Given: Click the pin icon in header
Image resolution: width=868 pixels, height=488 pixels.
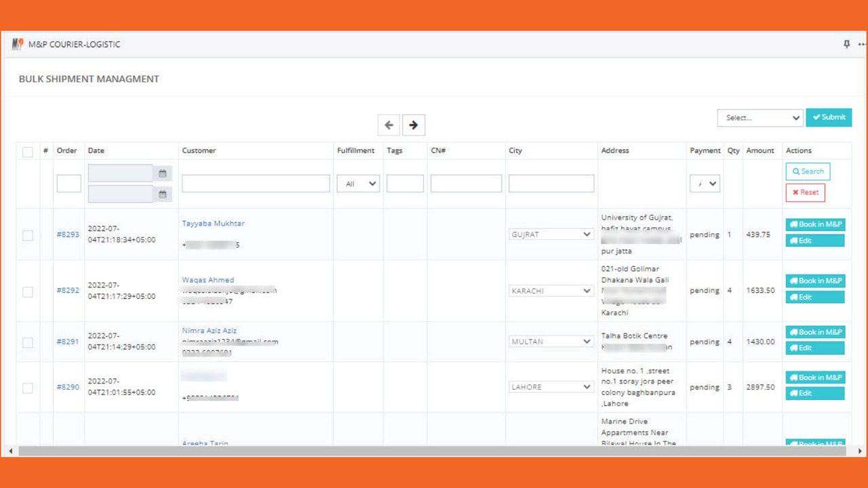Looking at the screenshot, I should click(x=846, y=44).
